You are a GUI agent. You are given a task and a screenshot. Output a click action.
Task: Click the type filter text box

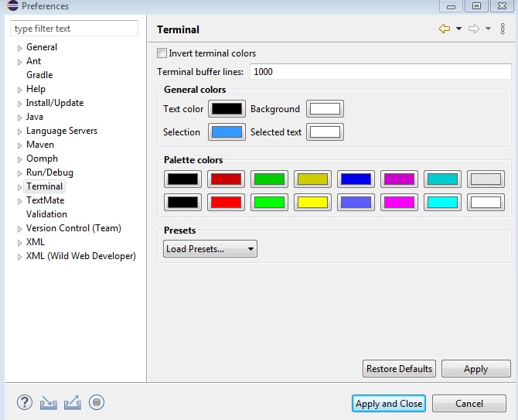[74, 29]
